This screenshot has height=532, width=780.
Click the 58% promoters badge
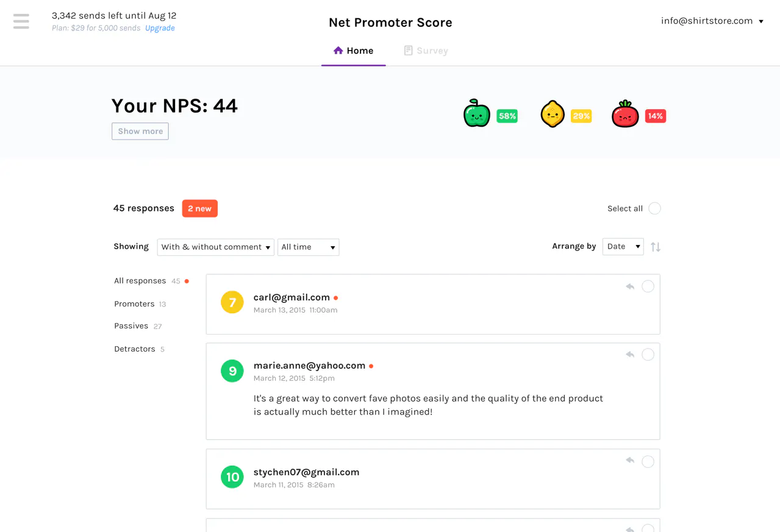pos(507,116)
